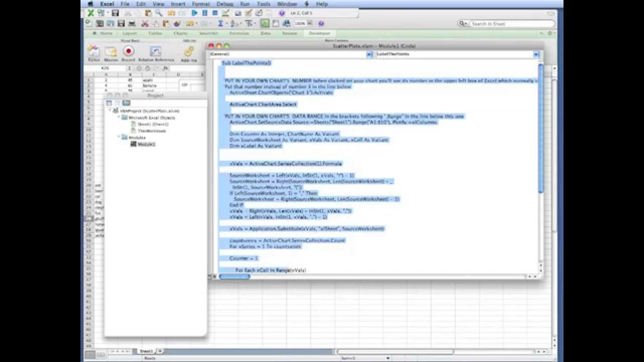Image resolution: width=644 pixels, height=362 pixels.
Task: Switch to the Layout ribbon tab
Action: [129, 33]
